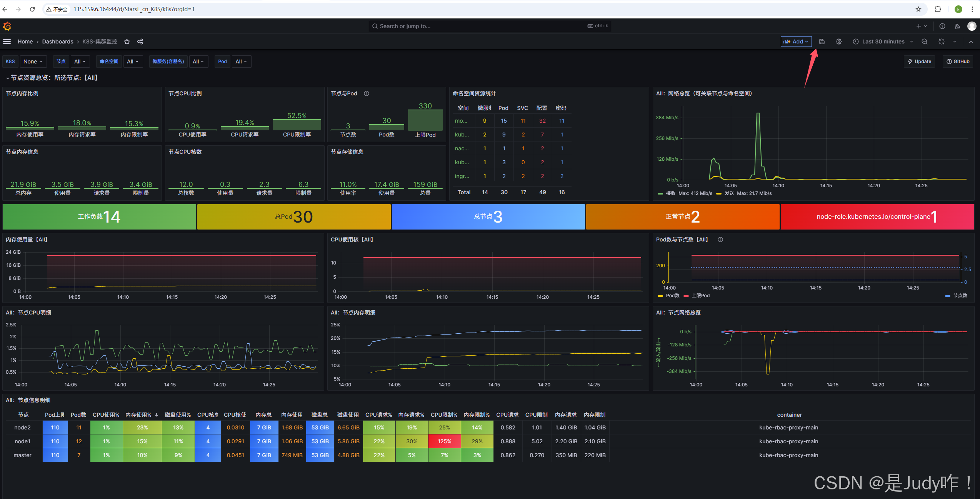The height and width of the screenshot is (499, 980).
Task: Collapse the 节点资源总览 row
Action: point(8,78)
